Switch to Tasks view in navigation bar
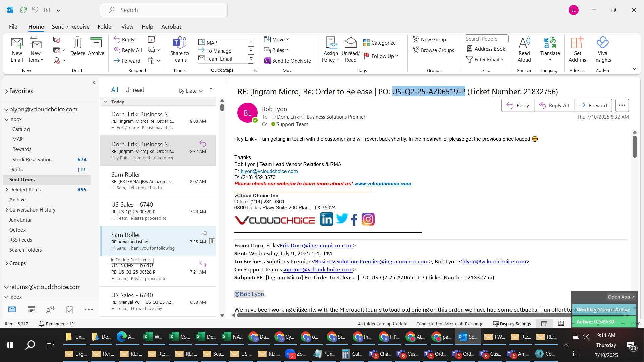This screenshot has width=644, height=362. click(x=69, y=309)
